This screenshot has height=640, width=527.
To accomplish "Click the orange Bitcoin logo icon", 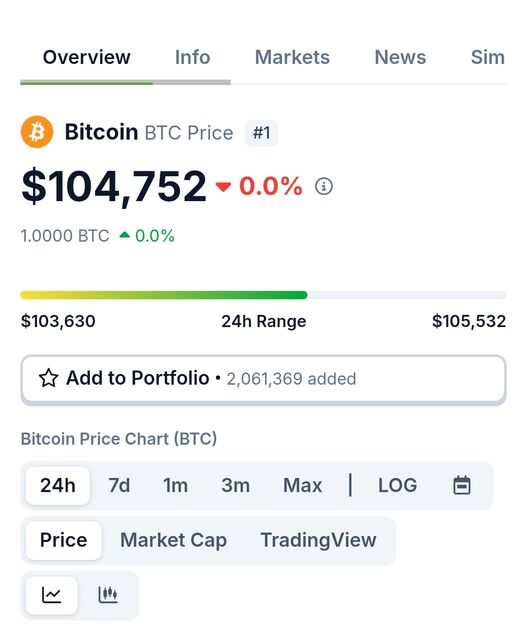I will pyautogui.click(x=37, y=132).
